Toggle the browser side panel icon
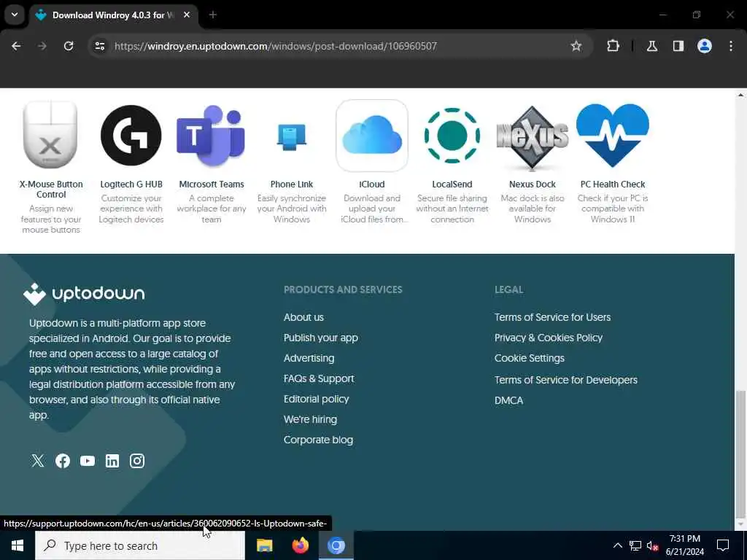747x560 pixels. coord(678,46)
